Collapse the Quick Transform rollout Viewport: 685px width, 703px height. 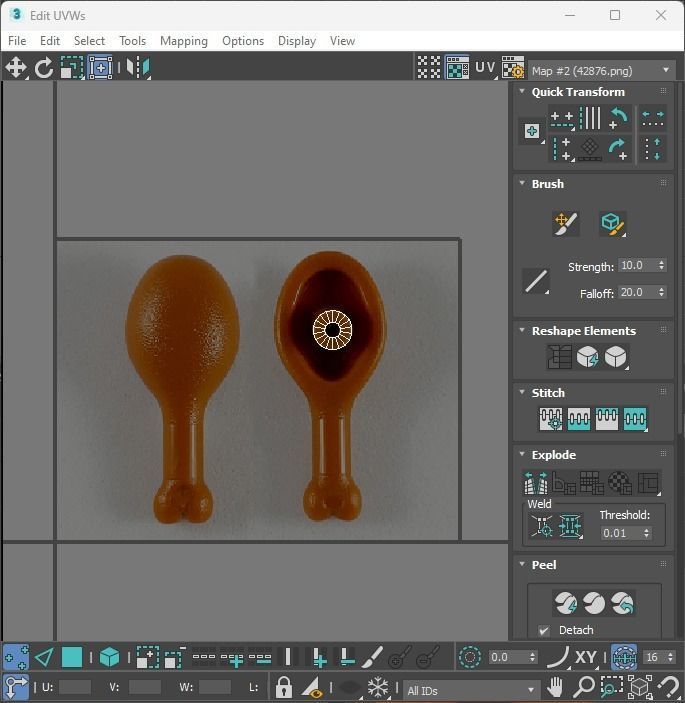tap(522, 91)
